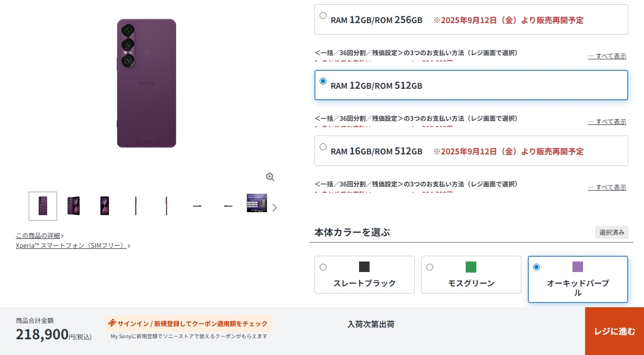Click the black color swatch
The width and height of the screenshot is (644, 355).
pyautogui.click(x=364, y=267)
